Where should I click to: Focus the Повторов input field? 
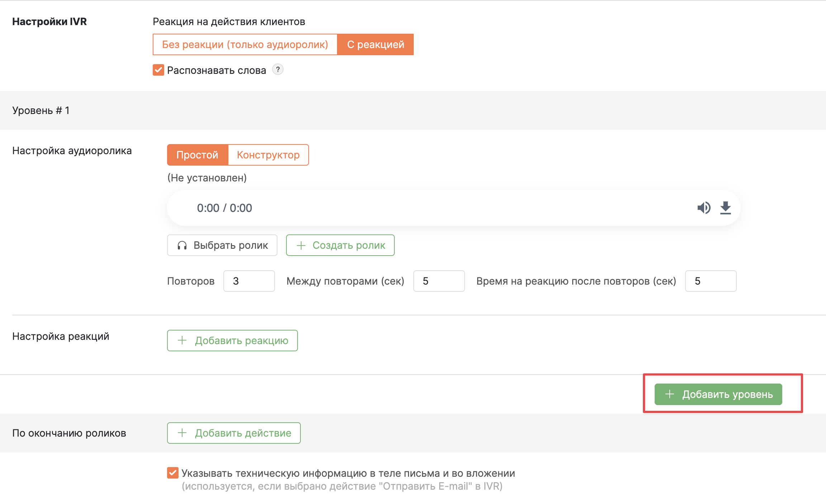point(249,281)
